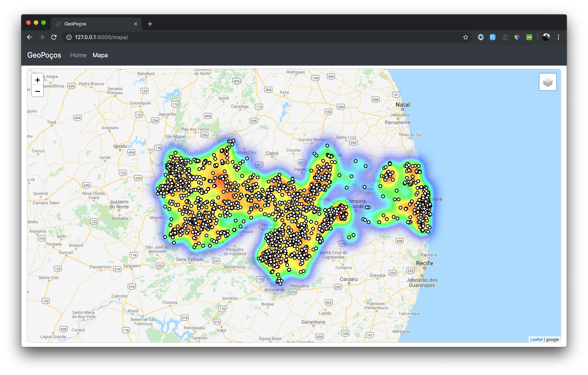Click the GeoPoços brand link
588x375 pixels.
click(x=44, y=55)
